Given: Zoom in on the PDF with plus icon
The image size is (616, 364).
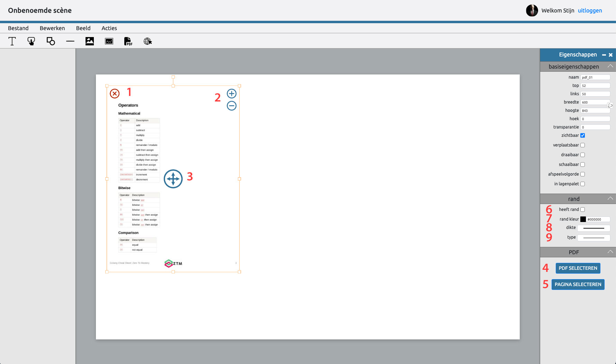Looking at the screenshot, I should point(232,94).
